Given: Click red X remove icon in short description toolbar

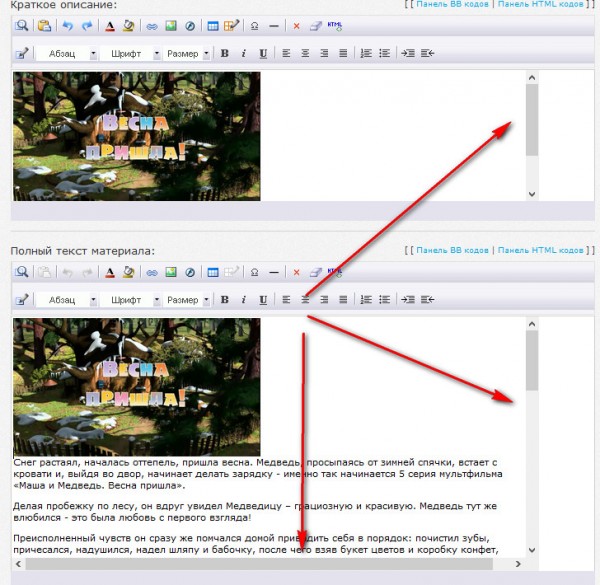Looking at the screenshot, I should [296, 26].
